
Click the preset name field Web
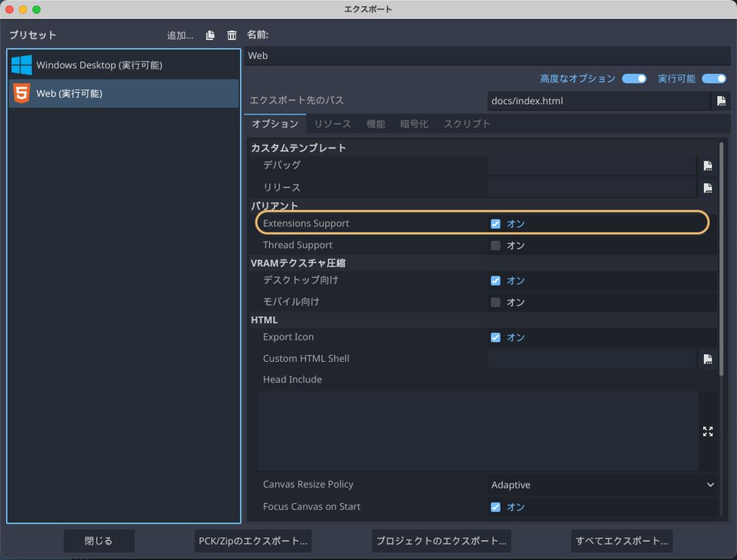487,55
